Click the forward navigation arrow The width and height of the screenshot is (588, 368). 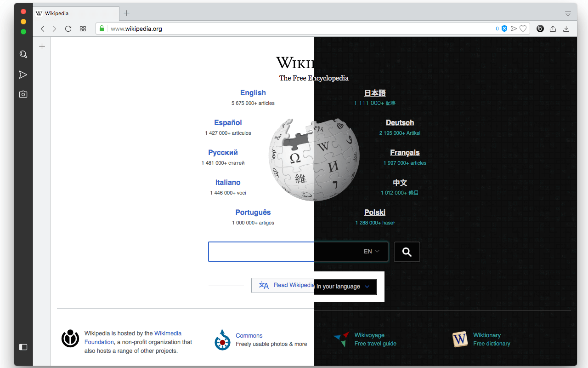pyautogui.click(x=54, y=29)
